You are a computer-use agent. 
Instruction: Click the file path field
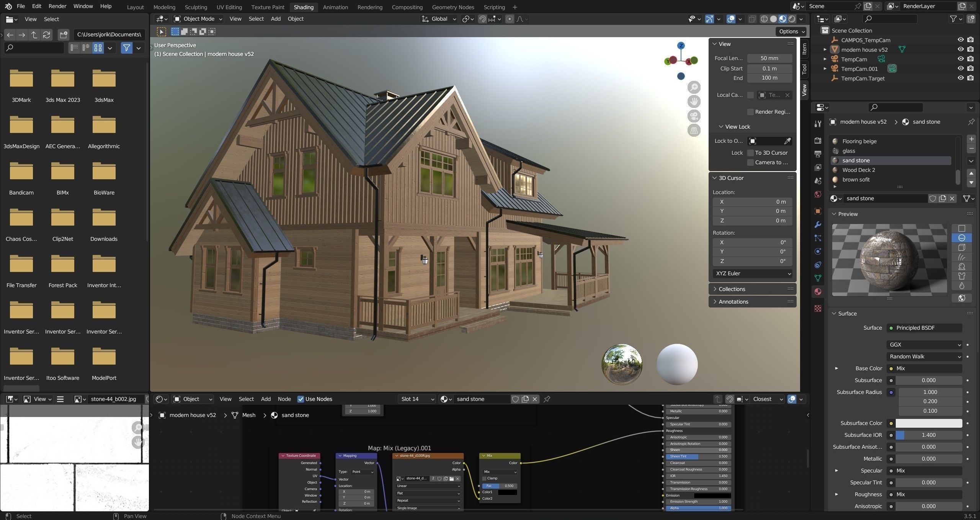[x=109, y=35]
